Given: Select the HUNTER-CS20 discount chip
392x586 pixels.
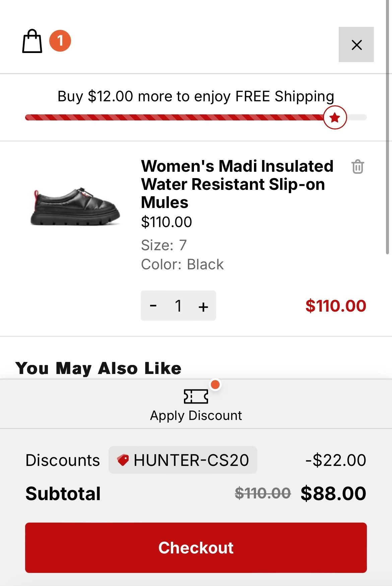Looking at the screenshot, I should (x=183, y=461).
